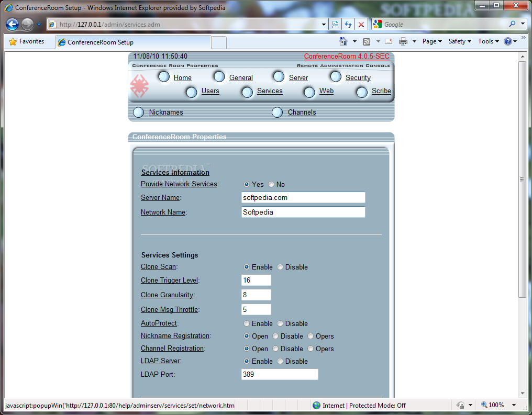Open the zoom level dropdown arrow
The height and width of the screenshot is (415, 532).
(514, 405)
